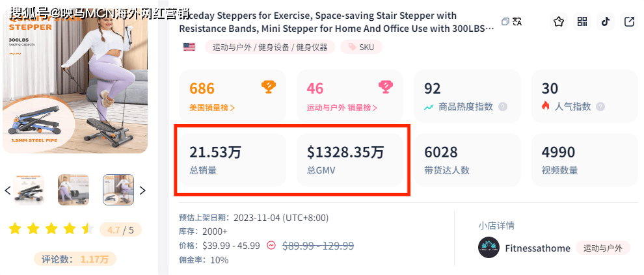Click the favorite star icon
The width and height of the screenshot is (644, 275).
pyautogui.click(x=559, y=21)
